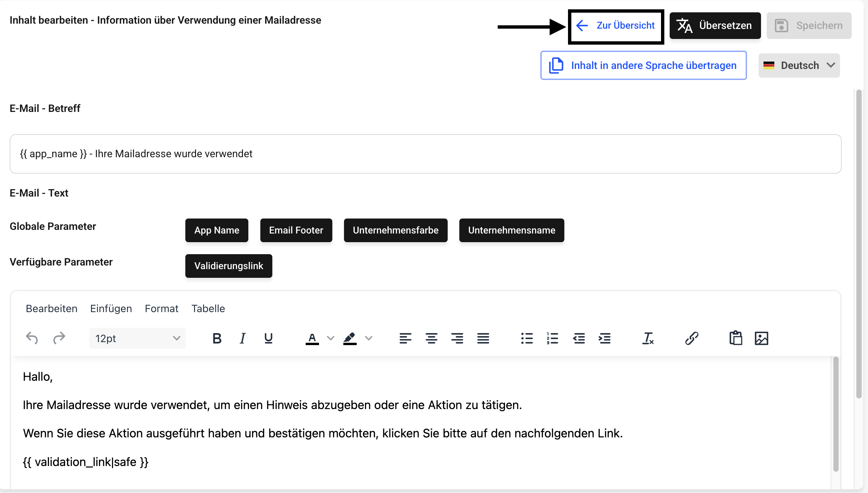The width and height of the screenshot is (868, 493).
Task: Click the insert image icon
Action: point(761,338)
